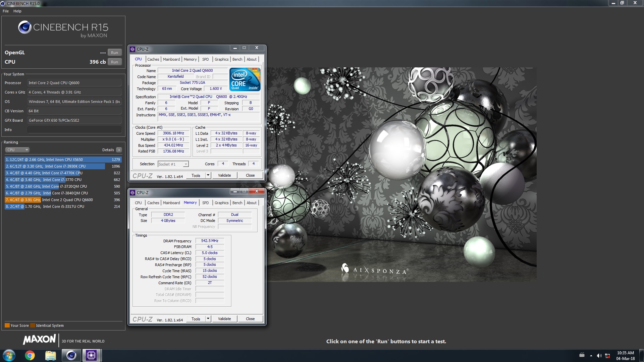Image resolution: width=644 pixels, height=362 pixels.
Task: Switch to CPU tab in lower CPU-Z
Action: 138,203
